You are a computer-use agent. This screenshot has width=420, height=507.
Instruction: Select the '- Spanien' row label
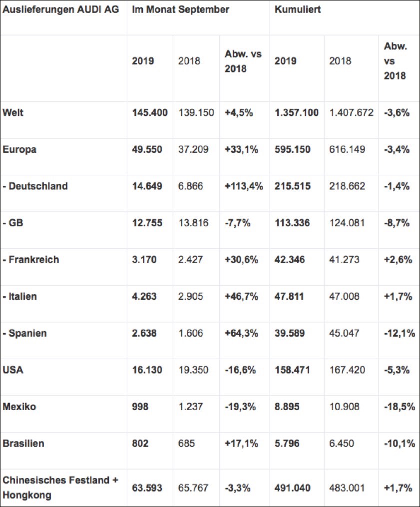pos(25,333)
